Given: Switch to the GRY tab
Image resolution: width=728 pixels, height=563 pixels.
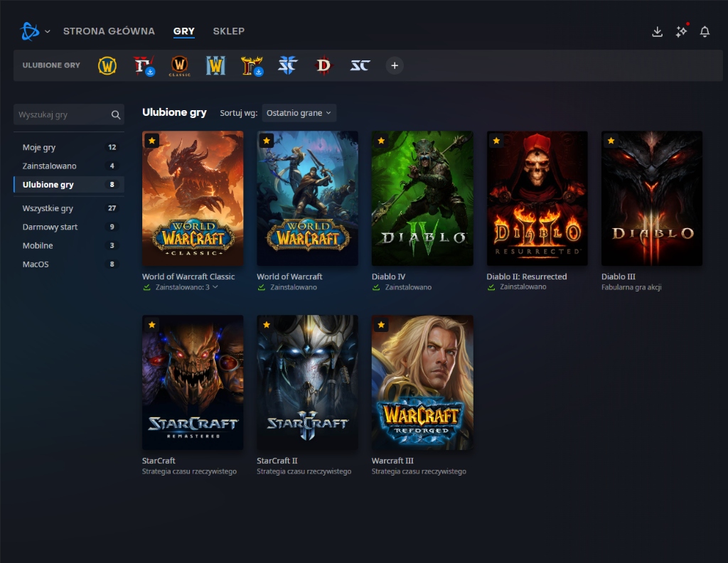Looking at the screenshot, I should click(x=184, y=31).
